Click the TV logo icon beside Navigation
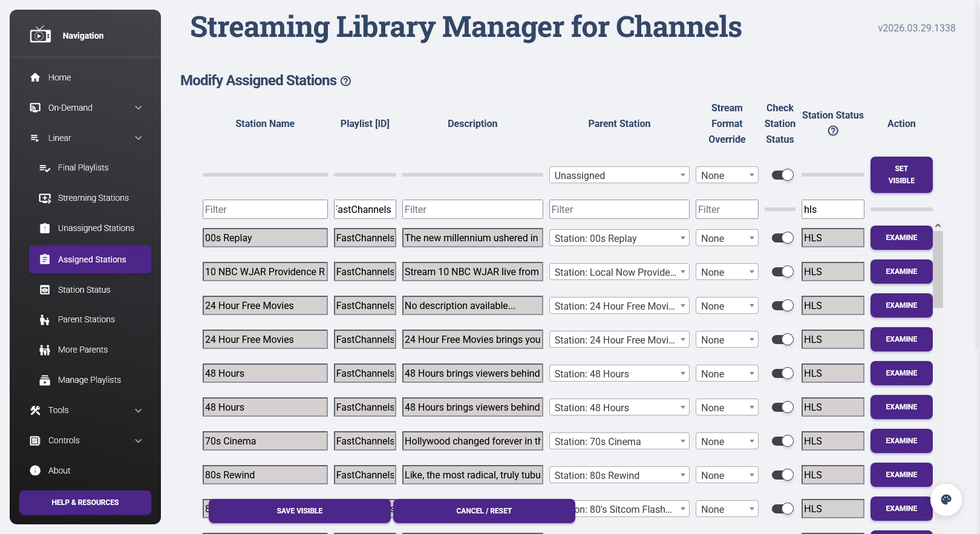This screenshot has width=980, height=534. coord(40,35)
